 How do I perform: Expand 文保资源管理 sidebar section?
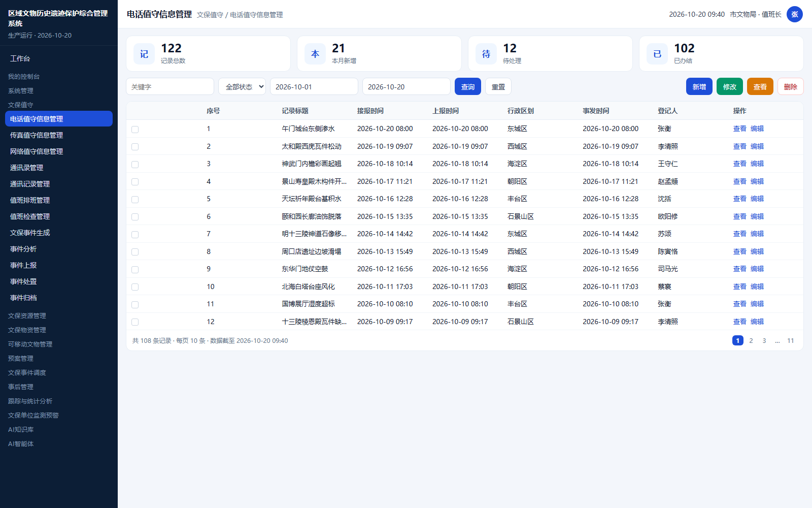pos(27,316)
